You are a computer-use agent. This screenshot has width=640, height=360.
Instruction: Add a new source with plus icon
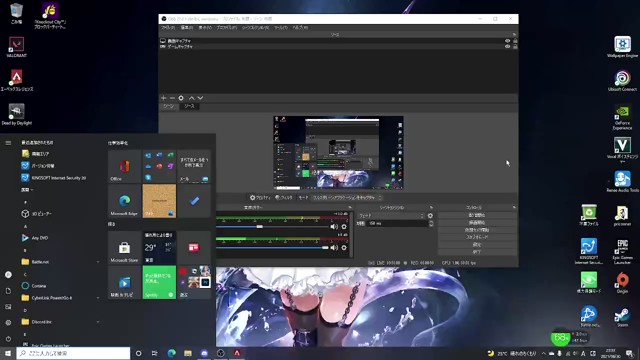click(x=163, y=98)
